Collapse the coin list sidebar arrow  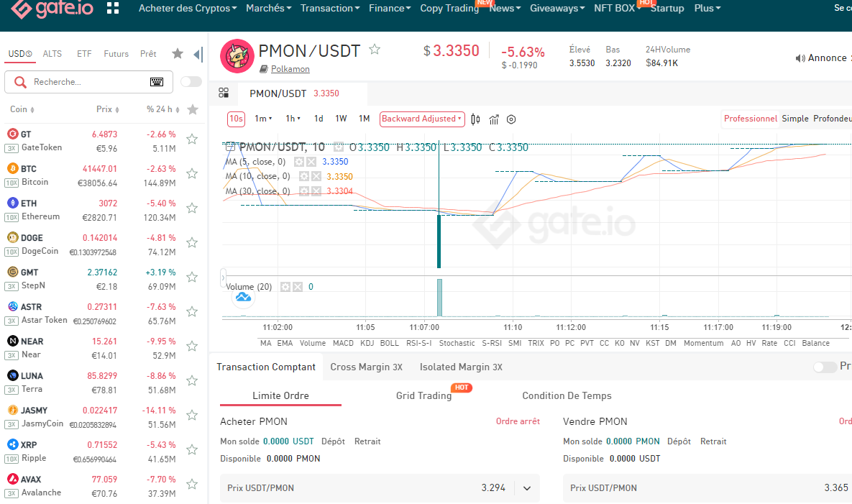(x=198, y=54)
